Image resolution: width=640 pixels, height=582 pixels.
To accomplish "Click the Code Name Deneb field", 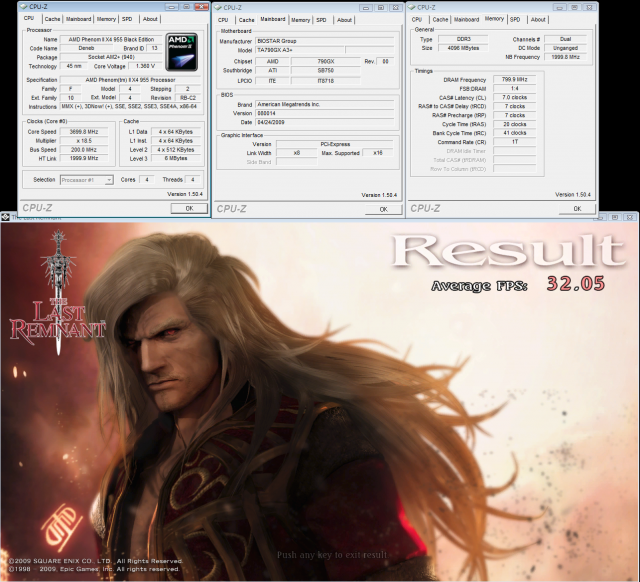I will coord(86,48).
